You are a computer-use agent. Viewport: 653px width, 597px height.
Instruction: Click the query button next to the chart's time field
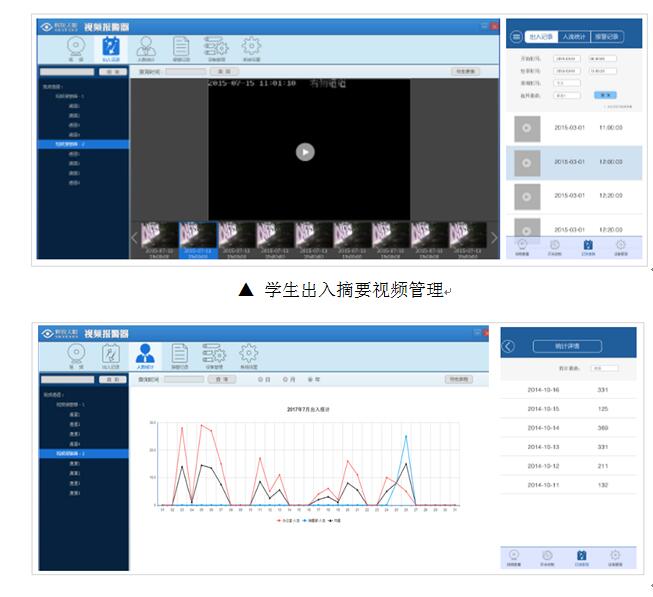(224, 380)
